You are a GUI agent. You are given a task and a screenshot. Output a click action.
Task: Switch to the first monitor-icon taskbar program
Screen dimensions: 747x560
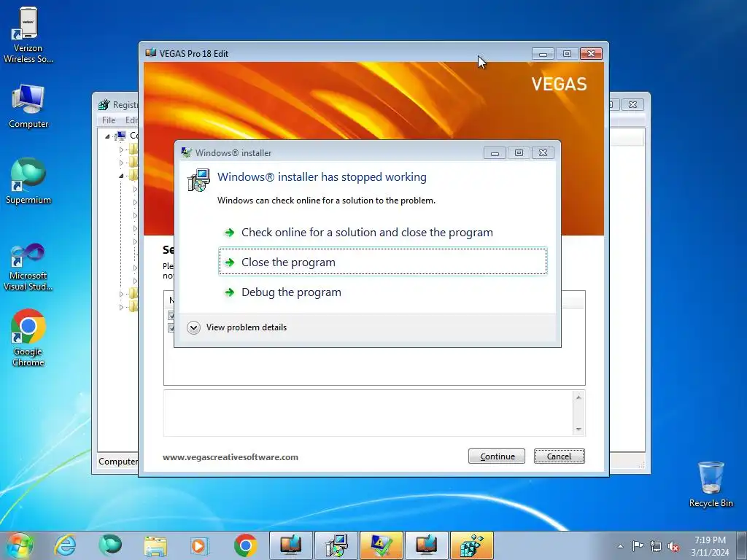(x=290, y=545)
